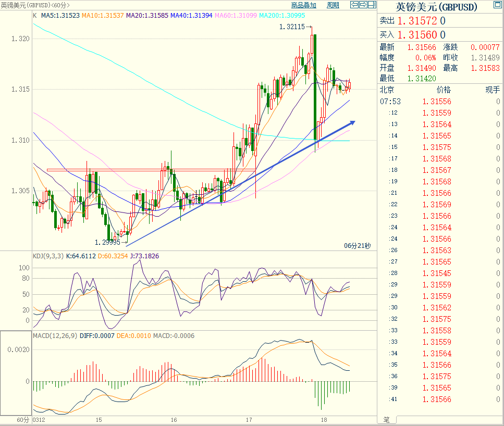
Task: Click the 最低 low price 1.31420
Action: [422, 79]
